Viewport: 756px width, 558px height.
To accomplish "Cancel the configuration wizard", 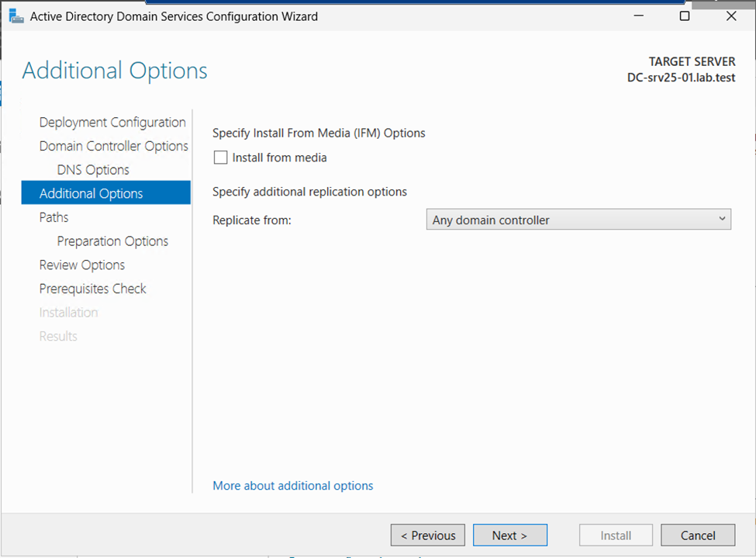I will point(698,535).
